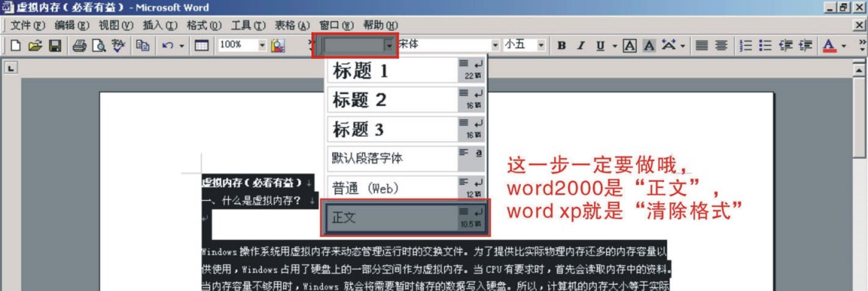Screen dimensions: 868x291
Task: Choose the 标题 2 style
Action: pos(406,100)
